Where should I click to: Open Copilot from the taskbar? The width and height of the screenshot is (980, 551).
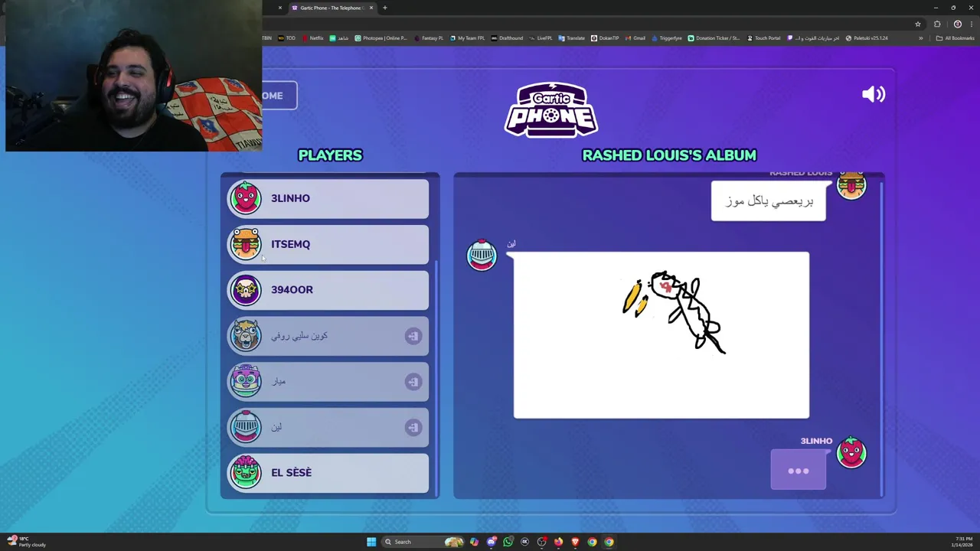[x=474, y=542]
